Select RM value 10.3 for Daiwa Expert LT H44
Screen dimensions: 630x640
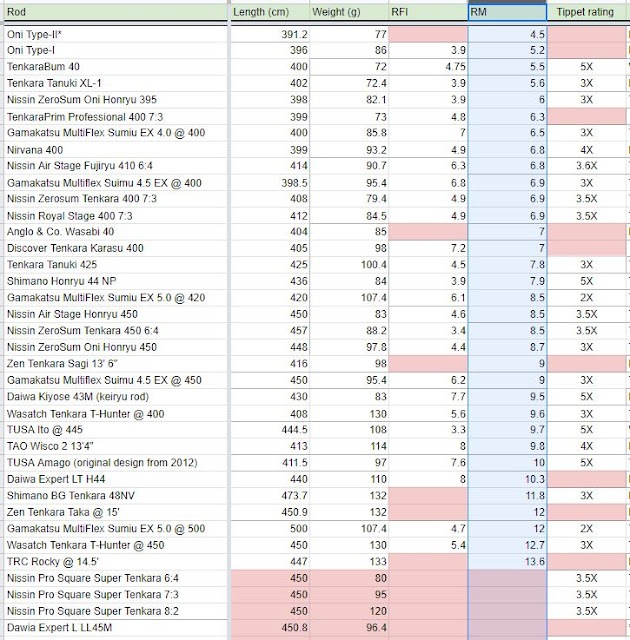(507, 479)
